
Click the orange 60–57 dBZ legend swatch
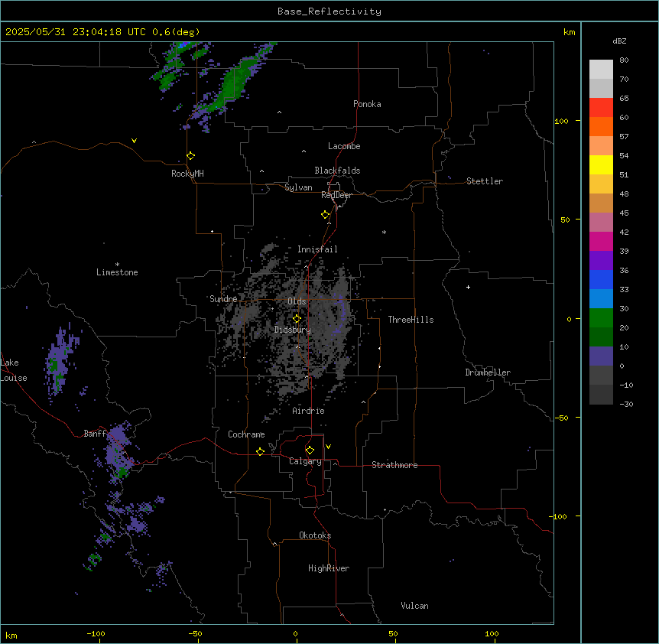601,126
